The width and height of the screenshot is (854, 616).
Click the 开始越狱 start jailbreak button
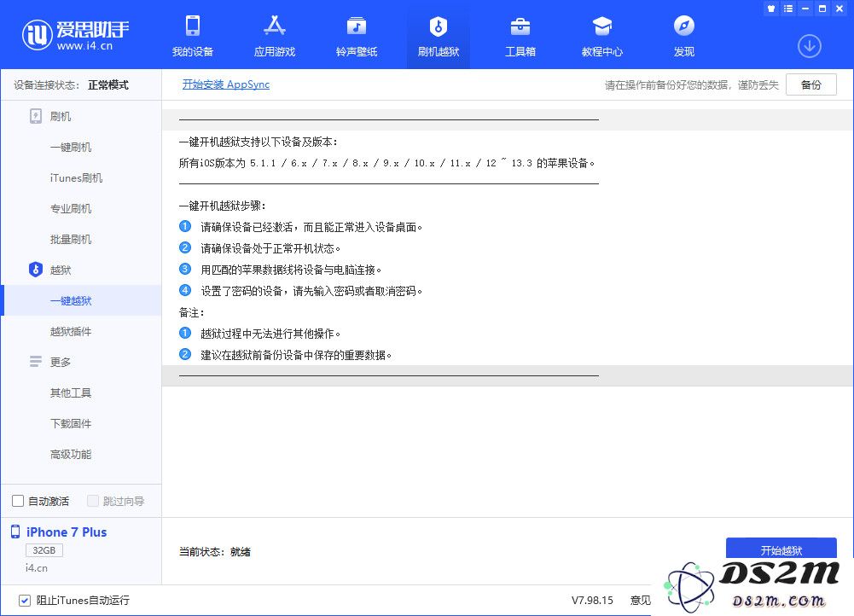781,549
